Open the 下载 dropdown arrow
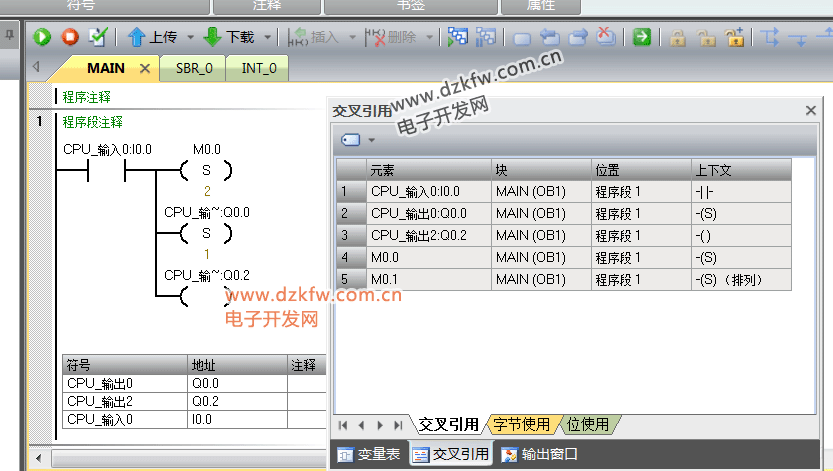The image size is (833, 471). pyautogui.click(x=268, y=37)
